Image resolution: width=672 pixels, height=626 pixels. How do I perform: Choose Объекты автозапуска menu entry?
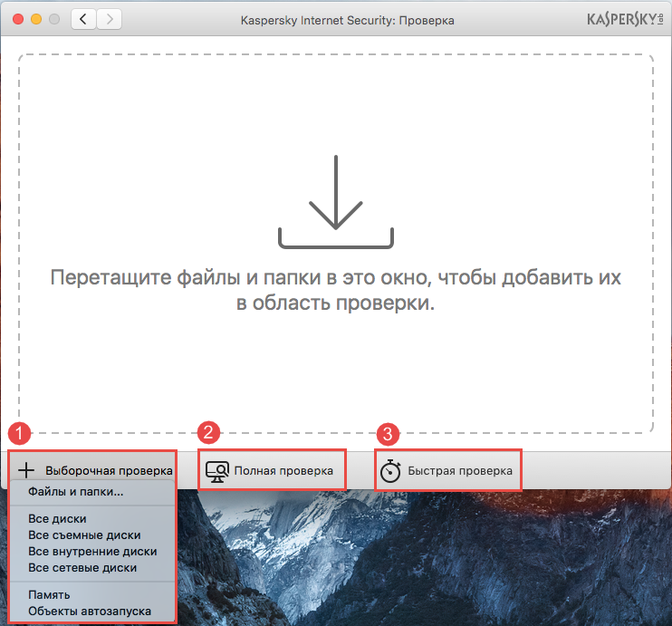92,612
